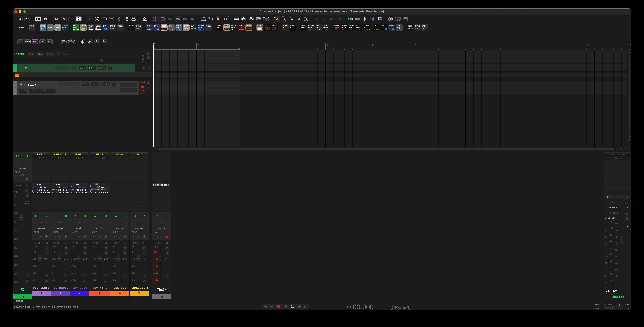Click the Snail tuner plugin icon
Image resolution: width=644 pixels, height=327 pixels.
(392, 27)
